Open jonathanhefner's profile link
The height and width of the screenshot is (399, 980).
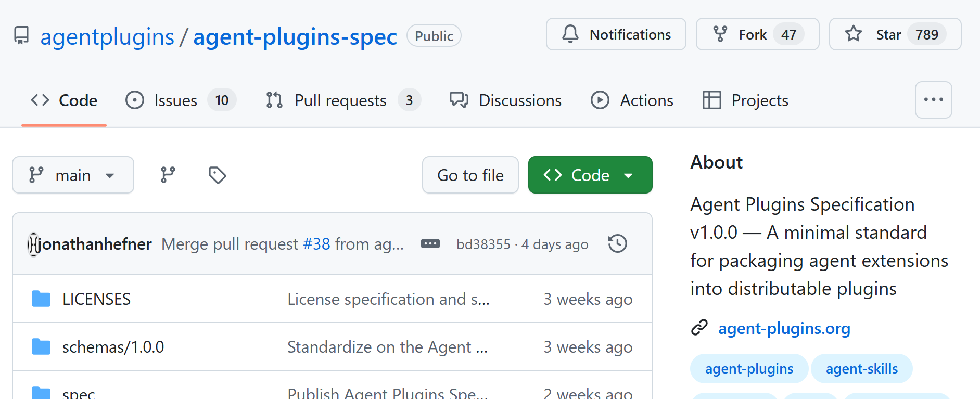(95, 244)
